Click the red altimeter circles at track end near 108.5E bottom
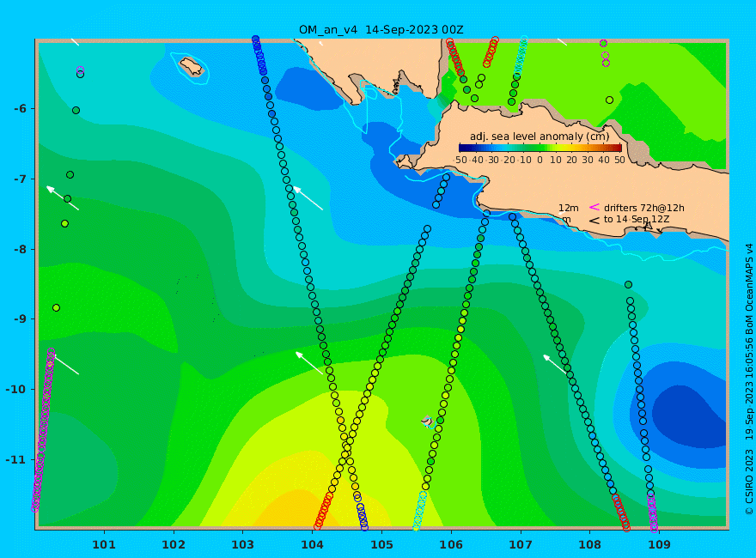 (x=621, y=513)
